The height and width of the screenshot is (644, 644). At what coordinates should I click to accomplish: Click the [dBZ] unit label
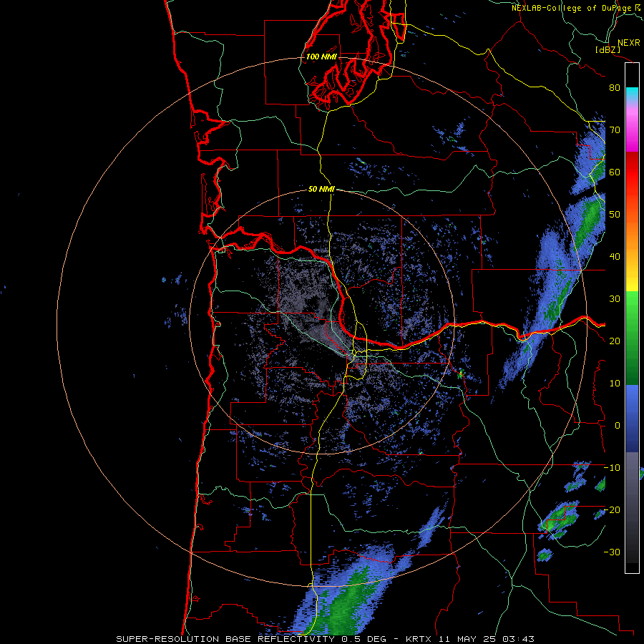608,49
